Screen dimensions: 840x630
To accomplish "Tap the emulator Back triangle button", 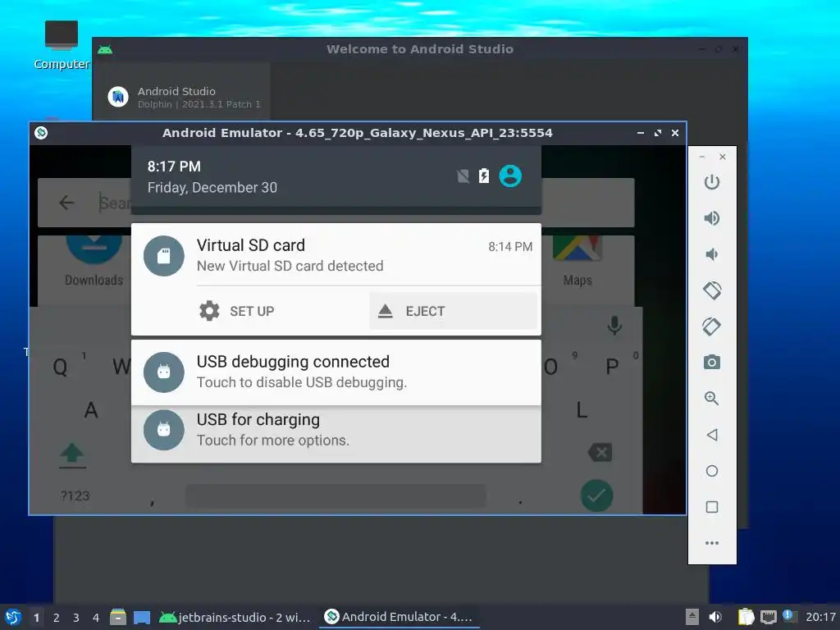I will [711, 435].
